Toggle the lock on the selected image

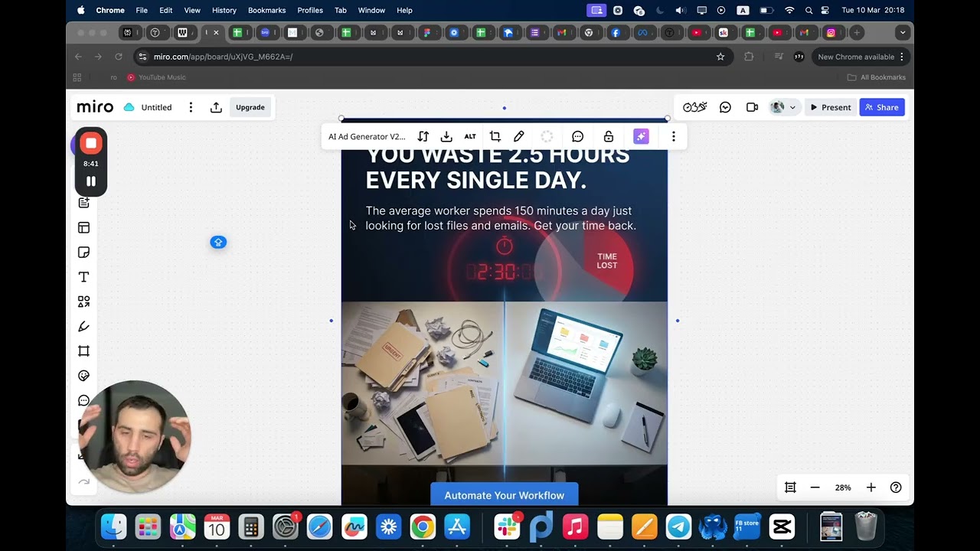609,136
